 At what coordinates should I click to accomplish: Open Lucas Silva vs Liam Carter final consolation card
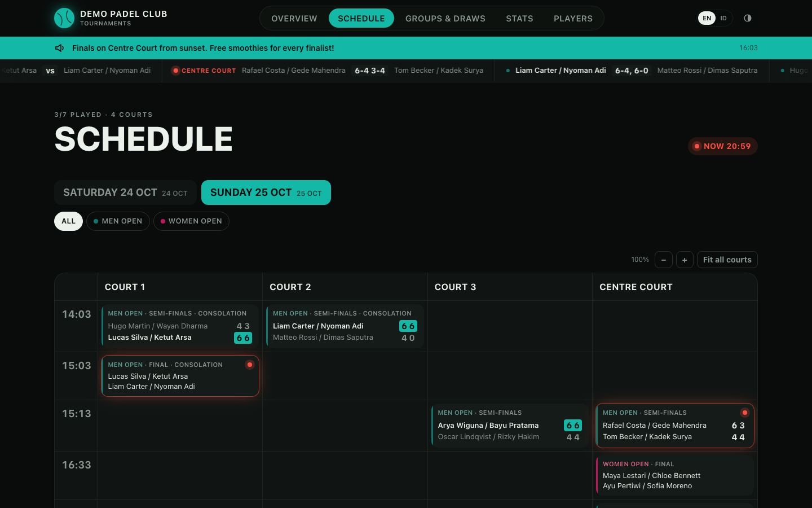180,376
